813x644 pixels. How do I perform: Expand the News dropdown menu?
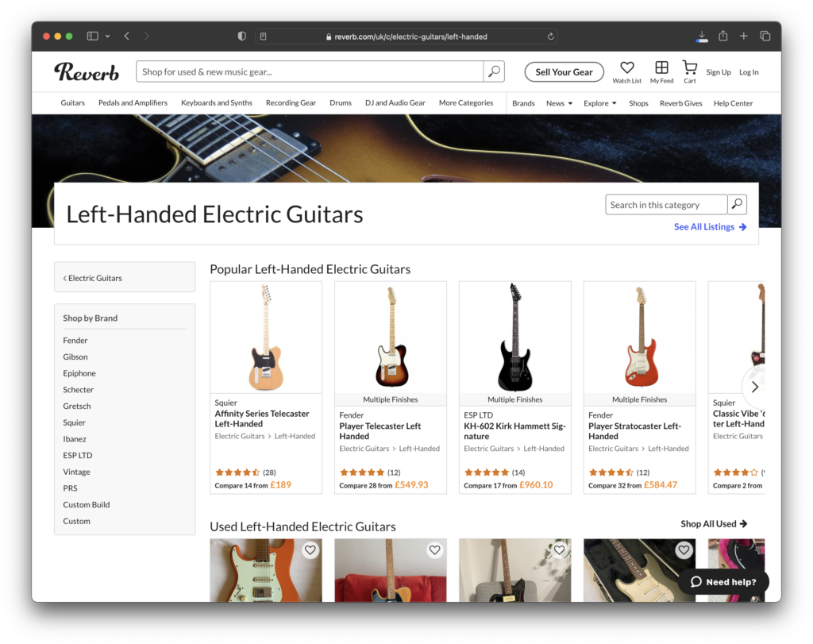coord(559,103)
